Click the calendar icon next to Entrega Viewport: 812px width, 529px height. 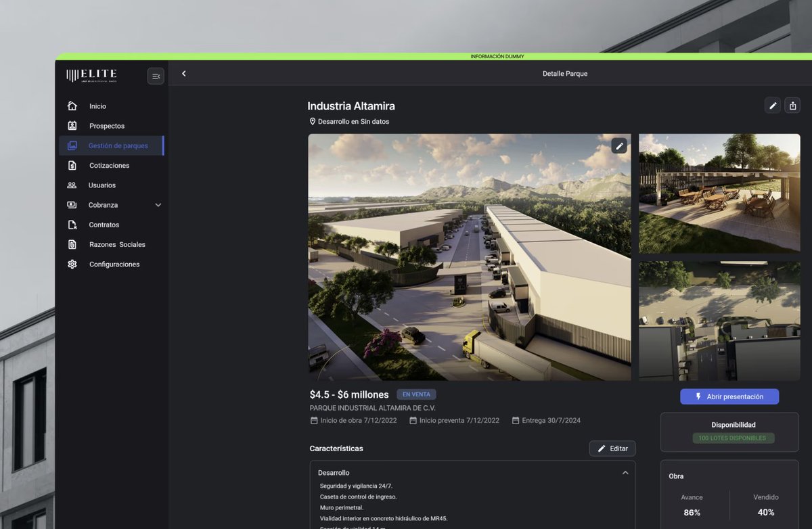tap(516, 420)
